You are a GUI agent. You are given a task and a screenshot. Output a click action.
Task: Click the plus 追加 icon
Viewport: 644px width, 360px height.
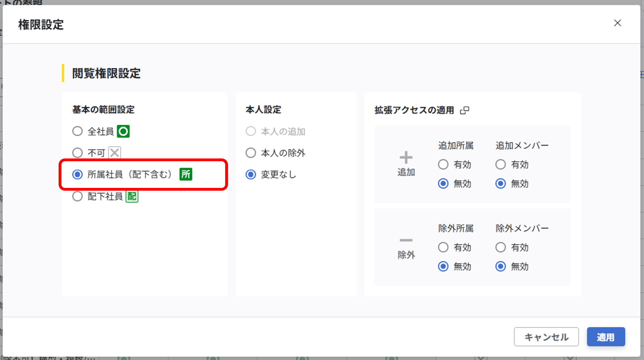coord(406,158)
